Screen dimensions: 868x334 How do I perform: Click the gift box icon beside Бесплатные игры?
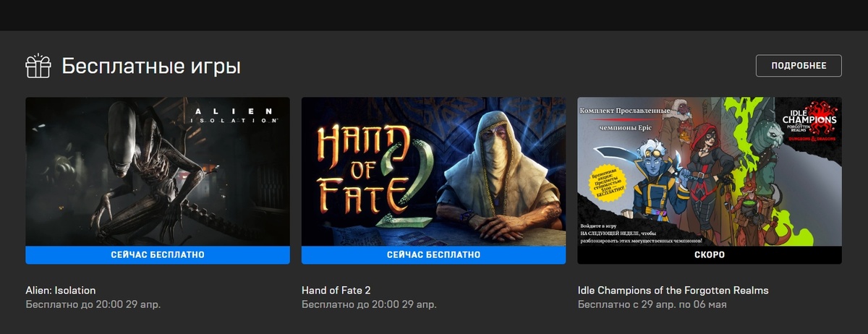coord(38,66)
